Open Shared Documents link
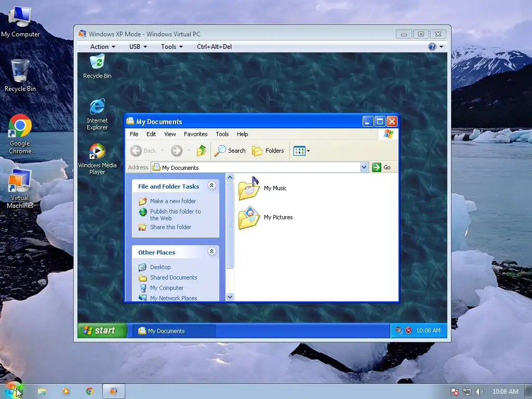This screenshot has width=532, height=399. coord(168,277)
